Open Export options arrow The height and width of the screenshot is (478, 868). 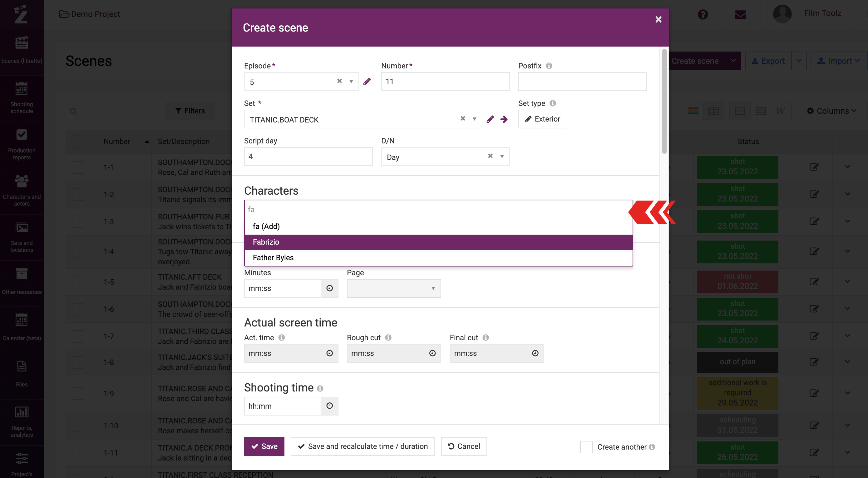(799, 61)
